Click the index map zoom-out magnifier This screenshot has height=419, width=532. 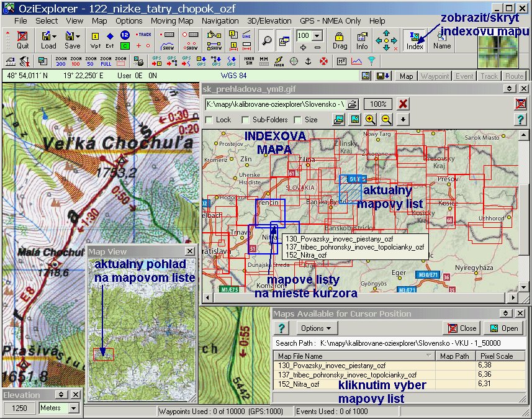tap(386, 119)
